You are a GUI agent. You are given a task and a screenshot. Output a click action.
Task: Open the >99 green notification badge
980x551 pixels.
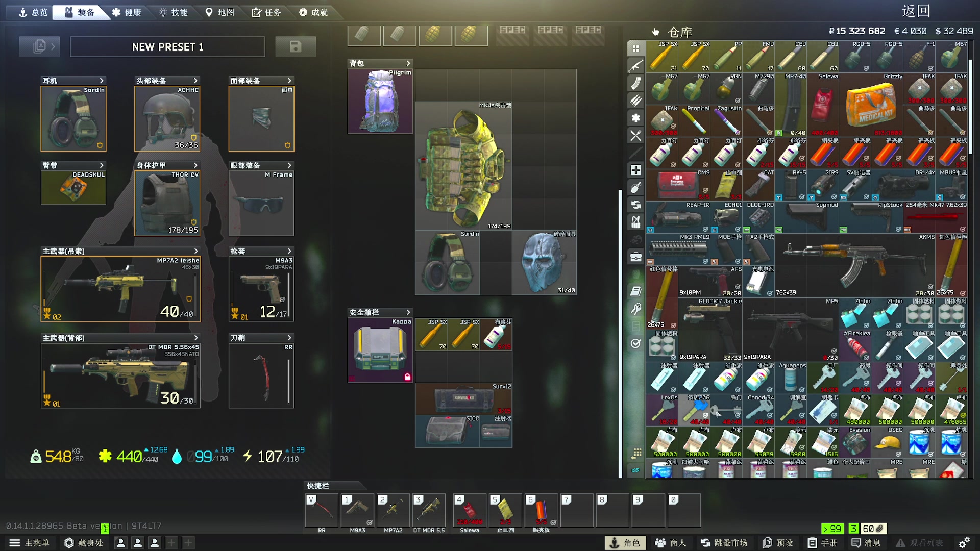pyautogui.click(x=832, y=529)
